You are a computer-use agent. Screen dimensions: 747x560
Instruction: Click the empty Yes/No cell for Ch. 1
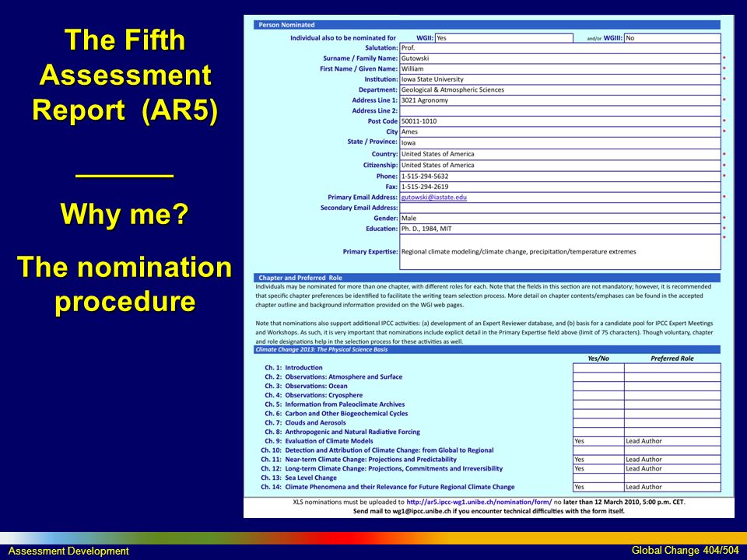click(x=598, y=368)
